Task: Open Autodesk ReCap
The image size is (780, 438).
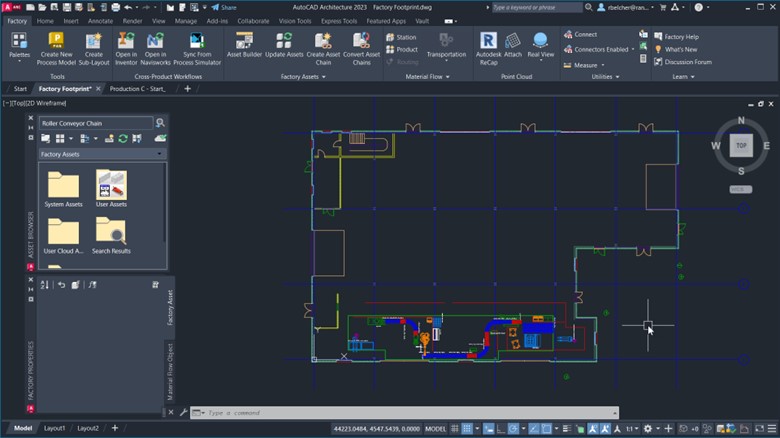Action: tap(488, 49)
